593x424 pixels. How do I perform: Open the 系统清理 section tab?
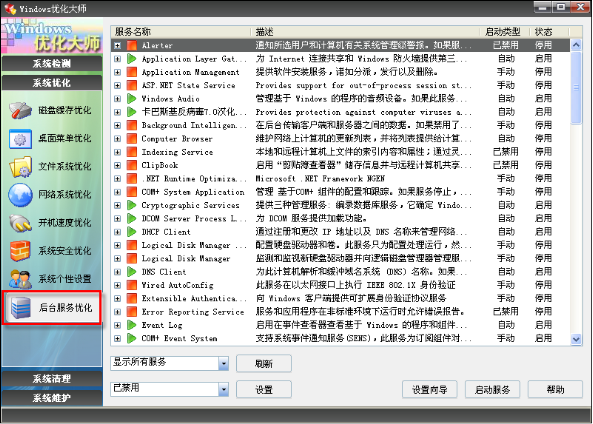[52, 379]
